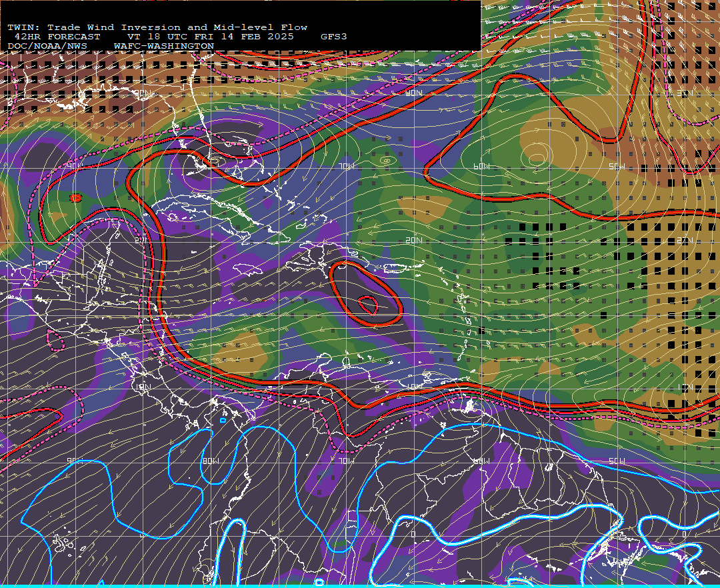Click the 'WAFC-WASHINGTON' text
The width and height of the screenshot is (720, 588).
164,47
